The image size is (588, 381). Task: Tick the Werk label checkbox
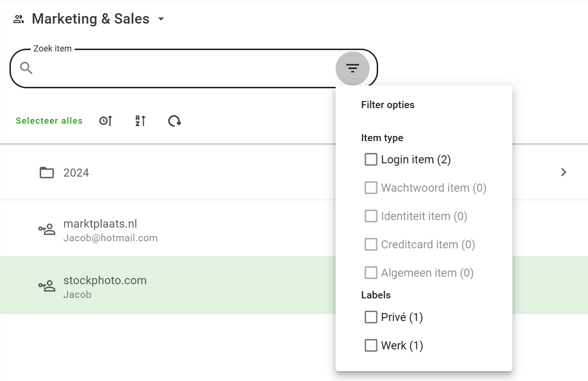click(x=371, y=346)
